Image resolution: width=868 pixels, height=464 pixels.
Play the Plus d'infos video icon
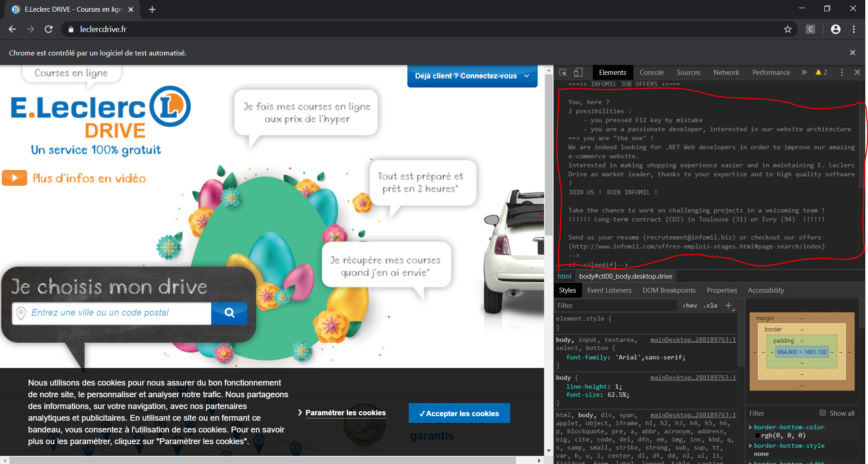tap(14, 178)
